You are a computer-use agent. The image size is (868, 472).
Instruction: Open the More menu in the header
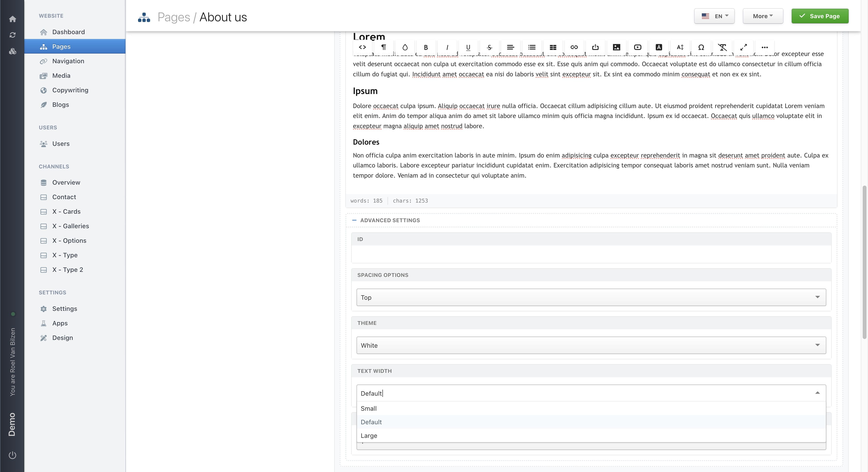click(763, 16)
